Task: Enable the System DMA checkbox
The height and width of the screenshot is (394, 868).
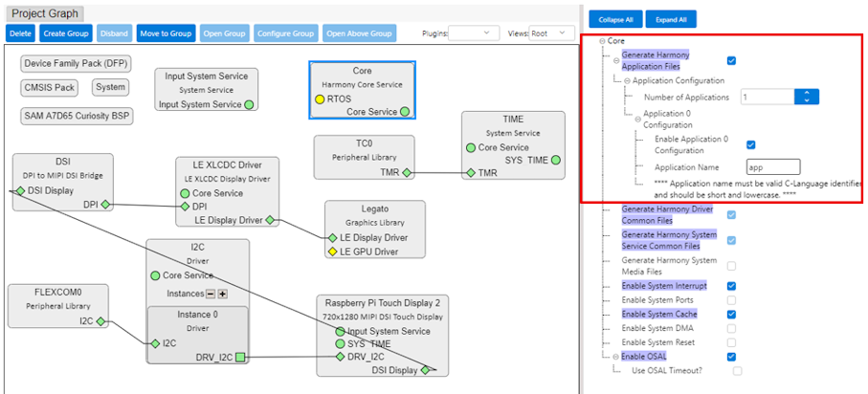Action: tap(731, 328)
